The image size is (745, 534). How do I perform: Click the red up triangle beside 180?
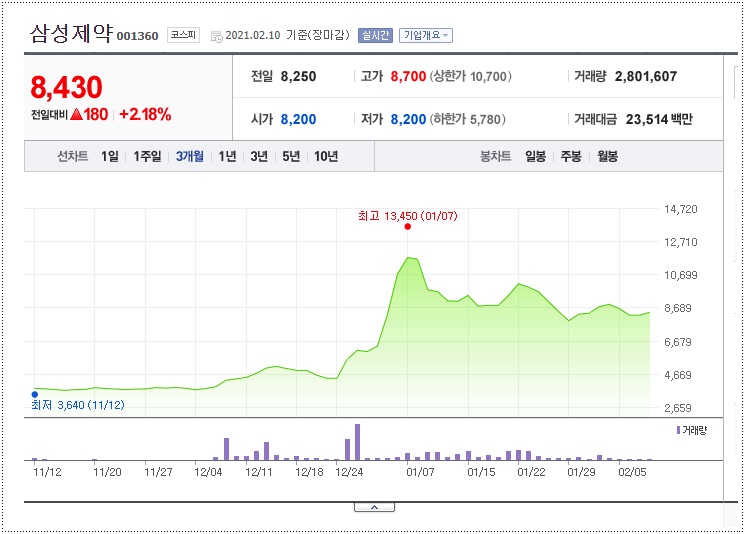[x=76, y=114]
